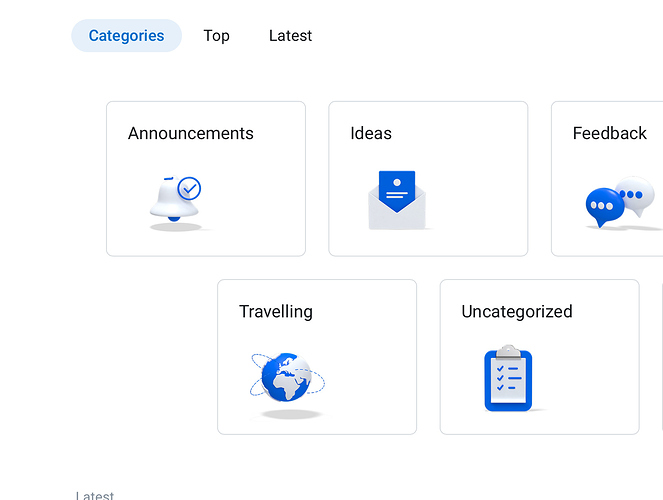This screenshot has height=500, width=663.
Task: Open the Announcements category title
Action: (191, 133)
